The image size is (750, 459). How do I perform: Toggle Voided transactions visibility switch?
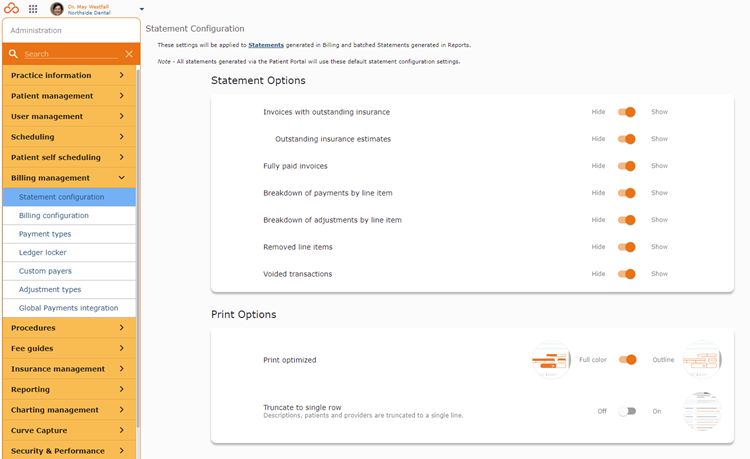click(x=626, y=274)
